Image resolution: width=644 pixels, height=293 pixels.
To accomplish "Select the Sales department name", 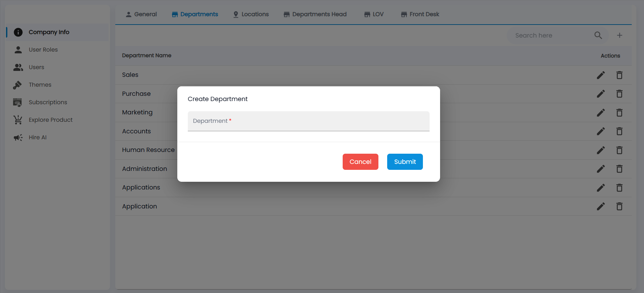I will click(130, 75).
